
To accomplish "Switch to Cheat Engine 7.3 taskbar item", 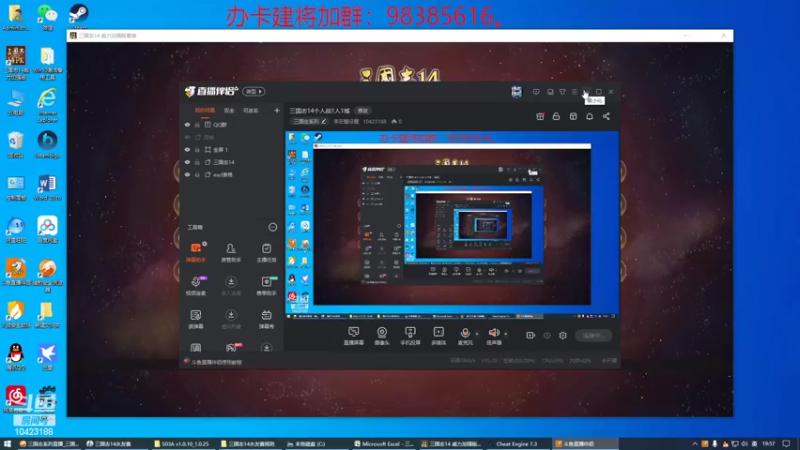I will click(x=516, y=444).
